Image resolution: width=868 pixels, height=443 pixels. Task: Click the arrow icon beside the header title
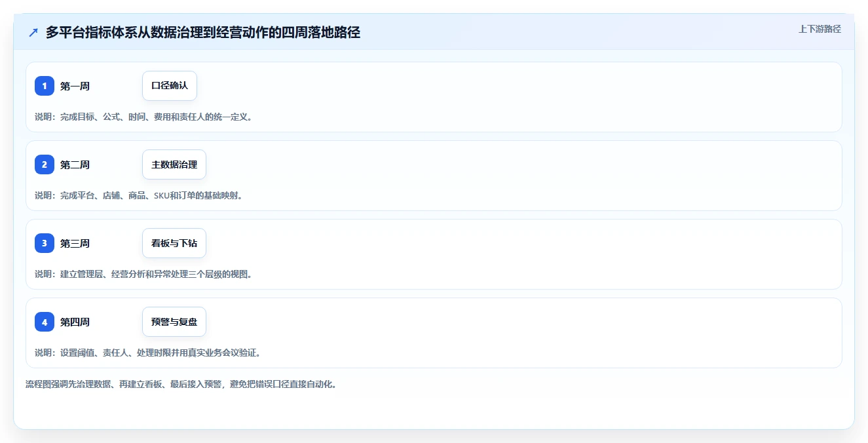(x=33, y=32)
